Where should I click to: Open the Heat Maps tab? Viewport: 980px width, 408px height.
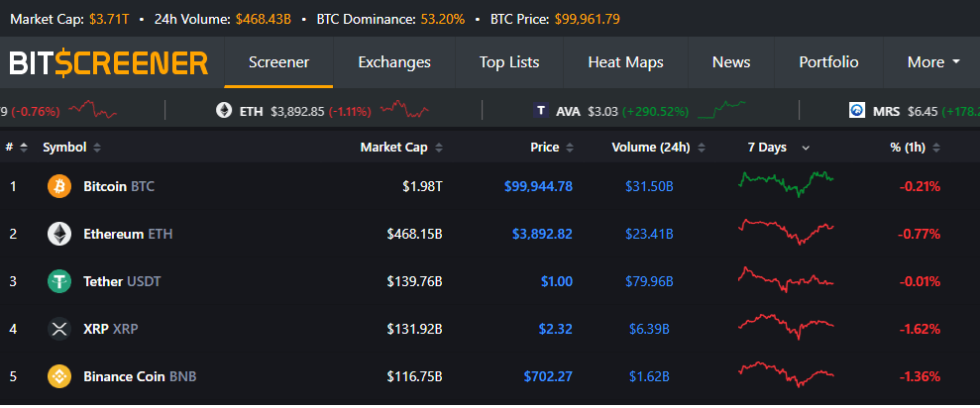coord(625,61)
